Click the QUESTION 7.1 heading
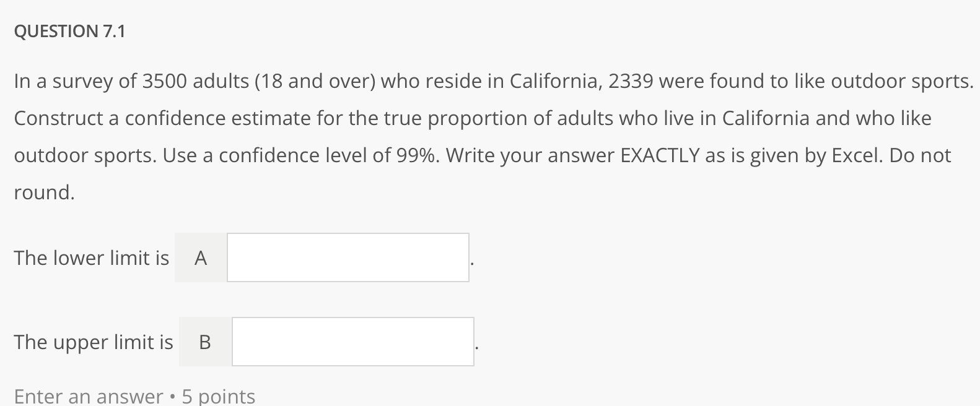 (x=70, y=31)
